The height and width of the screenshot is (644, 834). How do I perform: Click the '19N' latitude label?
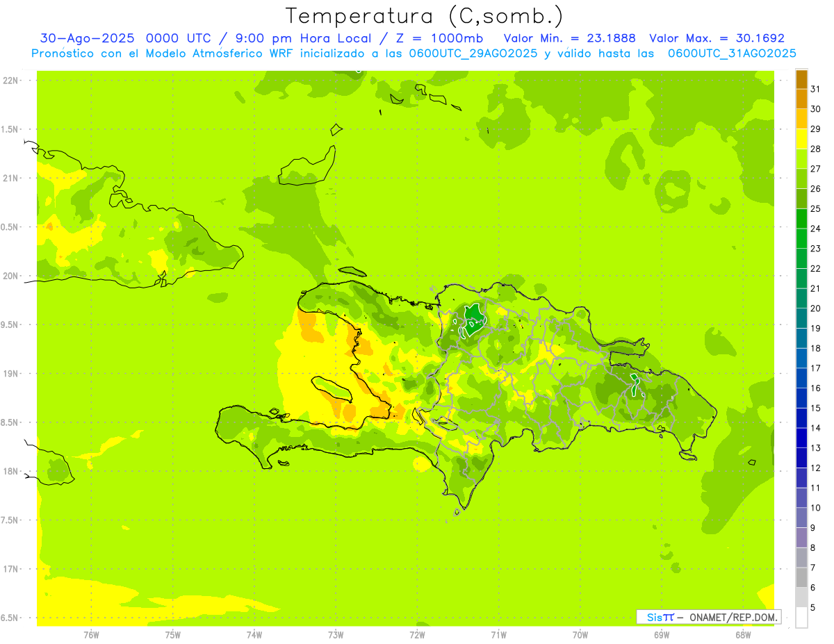point(10,374)
